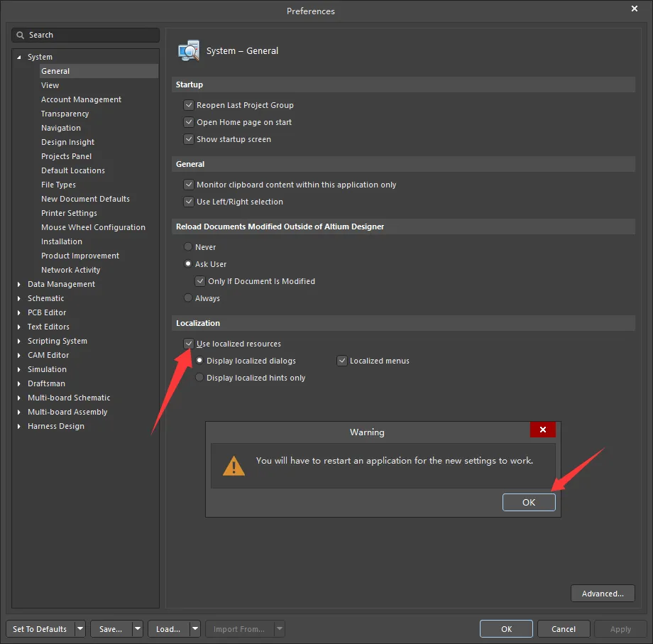Expand the Draftsman node
The width and height of the screenshot is (653, 644).
pos(18,383)
